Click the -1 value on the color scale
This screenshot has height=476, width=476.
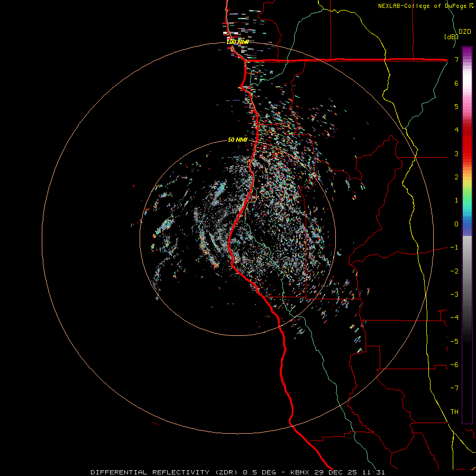point(454,248)
